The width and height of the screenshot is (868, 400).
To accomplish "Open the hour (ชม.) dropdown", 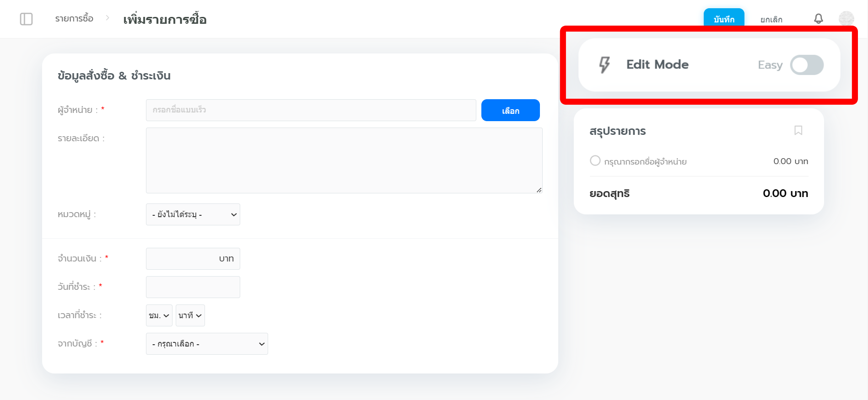I will point(159,315).
